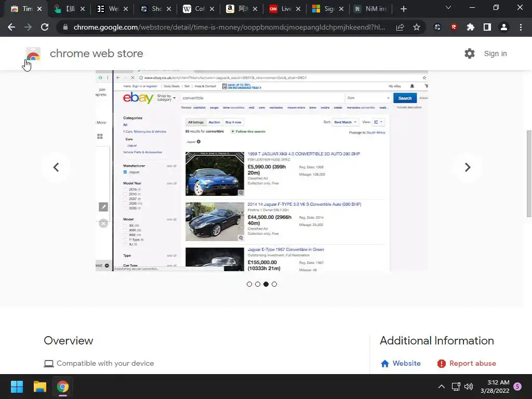Launch File Explorer from taskbar
Image resolution: width=532 pixels, height=399 pixels.
pyautogui.click(x=39, y=387)
